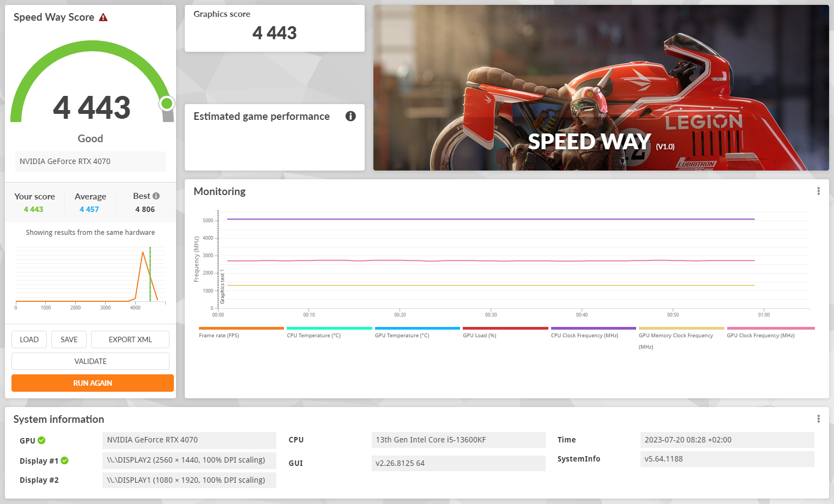
Task: Open the Monitoring panel three-dot menu
Action: (x=818, y=191)
